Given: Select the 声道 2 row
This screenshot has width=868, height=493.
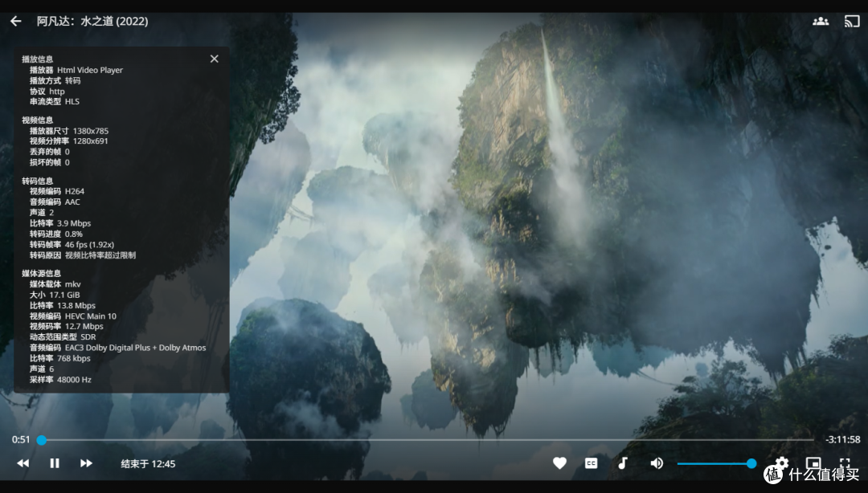Looking at the screenshot, I should tap(42, 213).
